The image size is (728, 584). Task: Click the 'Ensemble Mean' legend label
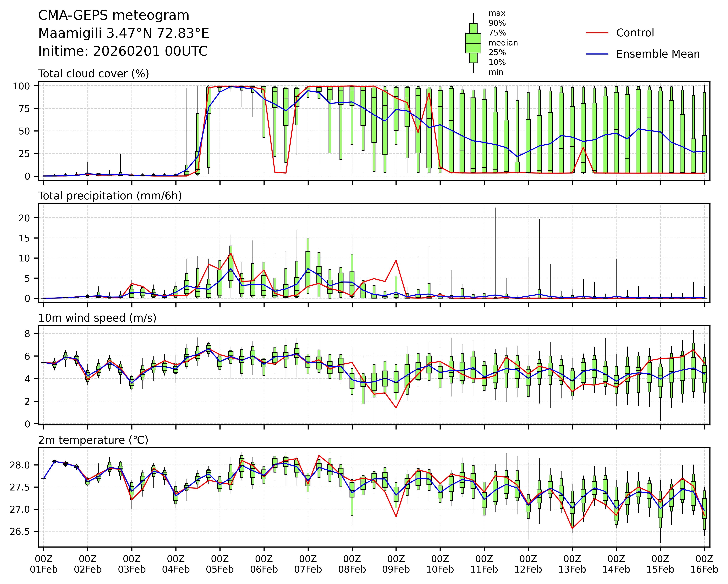coord(658,54)
